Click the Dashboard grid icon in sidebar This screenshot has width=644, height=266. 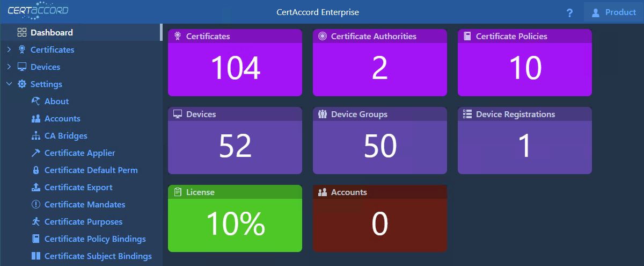[22, 32]
